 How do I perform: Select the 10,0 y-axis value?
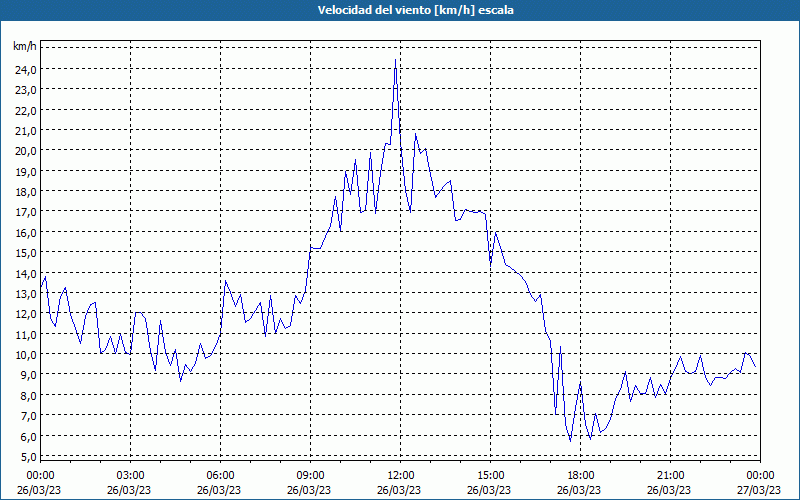click(x=26, y=355)
